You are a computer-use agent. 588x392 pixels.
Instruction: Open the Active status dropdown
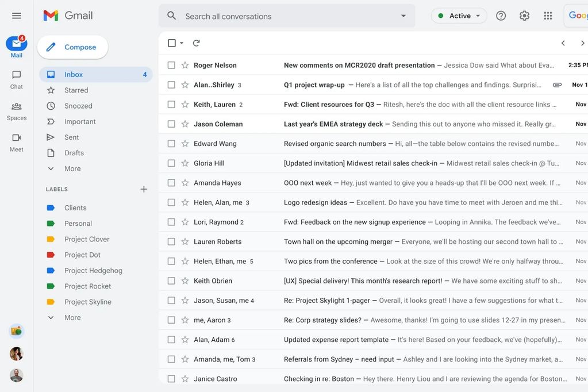click(459, 16)
